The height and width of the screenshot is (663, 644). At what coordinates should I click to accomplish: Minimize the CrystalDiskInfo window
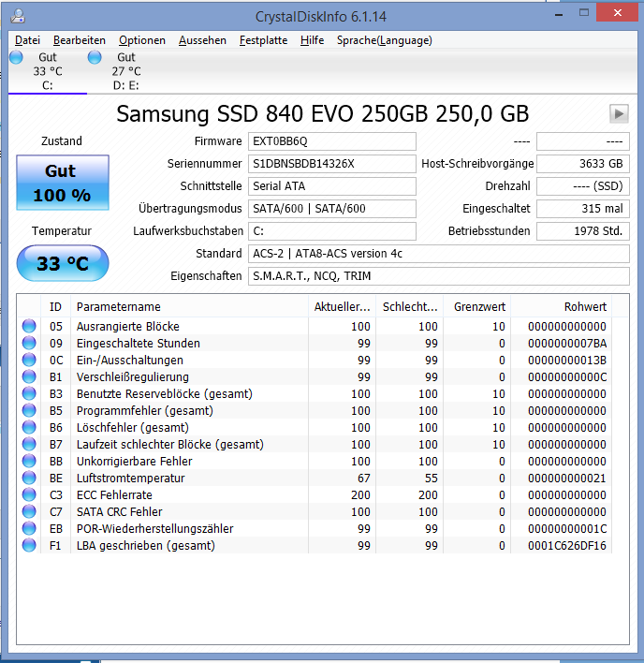[559, 13]
